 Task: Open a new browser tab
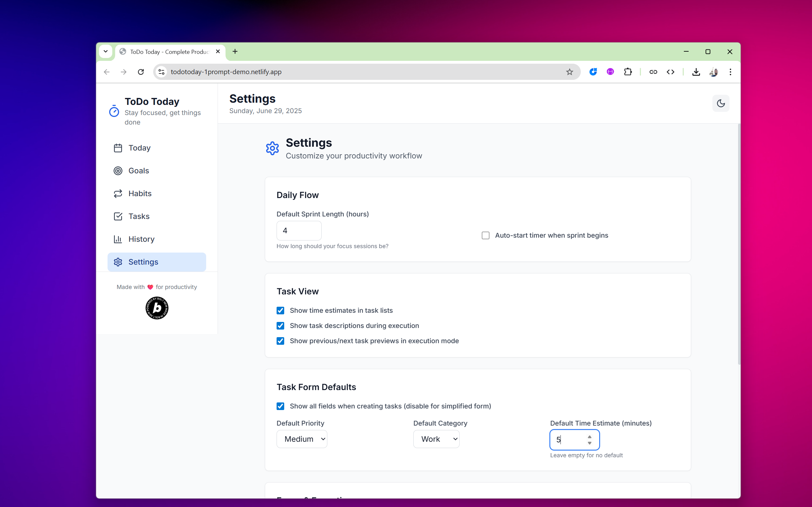(235, 51)
